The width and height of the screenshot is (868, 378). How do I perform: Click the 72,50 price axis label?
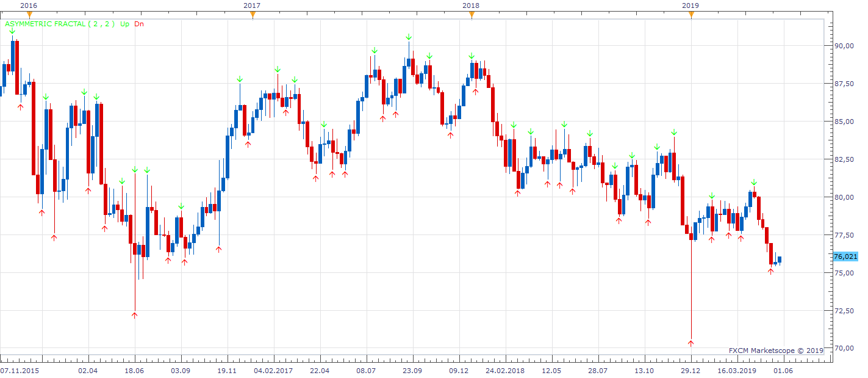coord(845,311)
